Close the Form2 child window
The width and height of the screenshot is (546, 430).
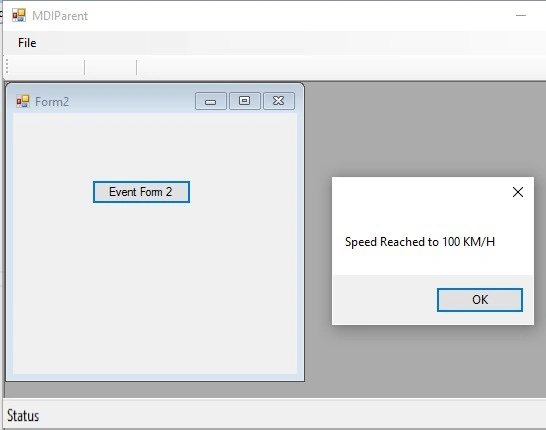tap(279, 101)
